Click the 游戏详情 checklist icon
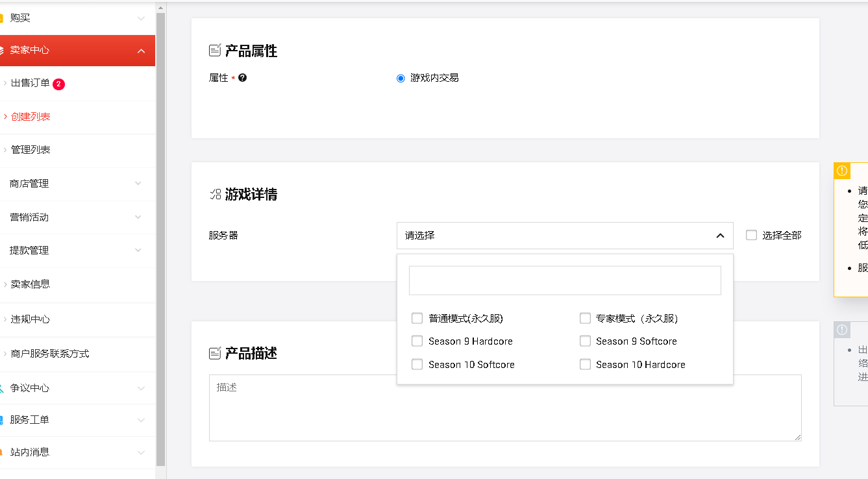Viewport: 868px width, 479px height. coord(215,194)
